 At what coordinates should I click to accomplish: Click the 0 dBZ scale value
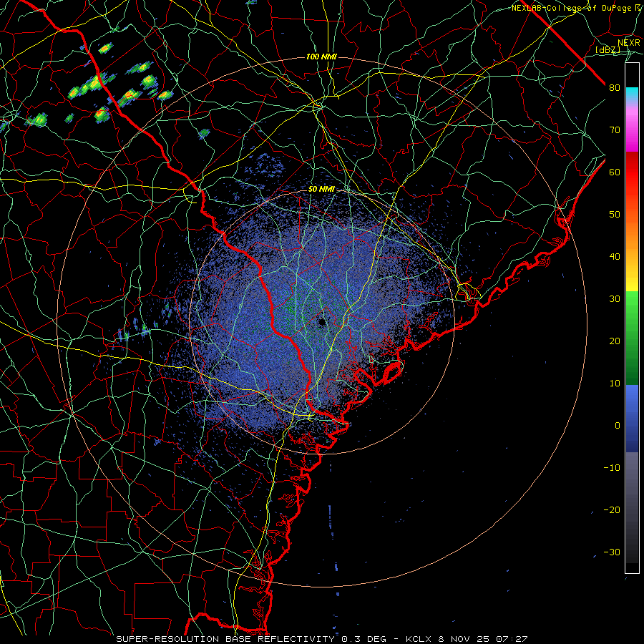[x=618, y=426]
